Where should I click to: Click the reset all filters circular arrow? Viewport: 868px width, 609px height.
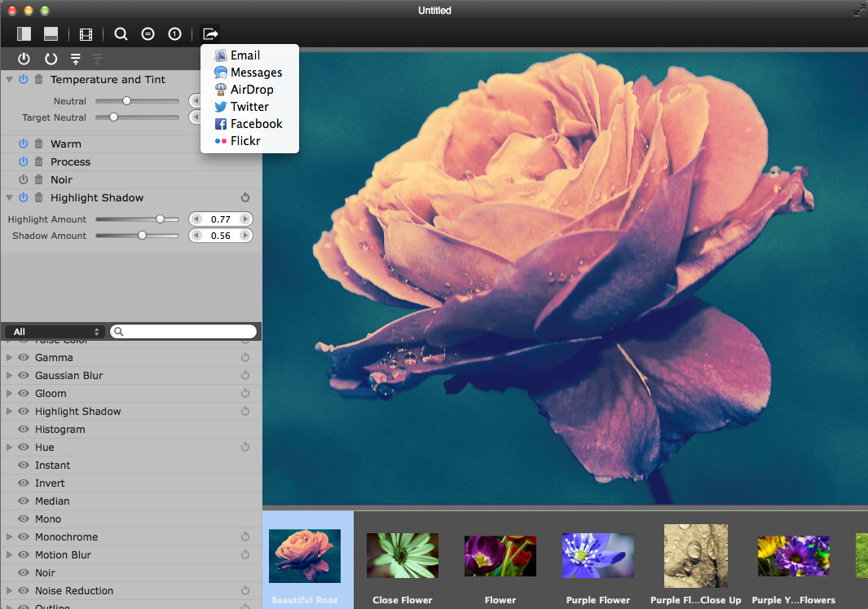pyautogui.click(x=51, y=59)
